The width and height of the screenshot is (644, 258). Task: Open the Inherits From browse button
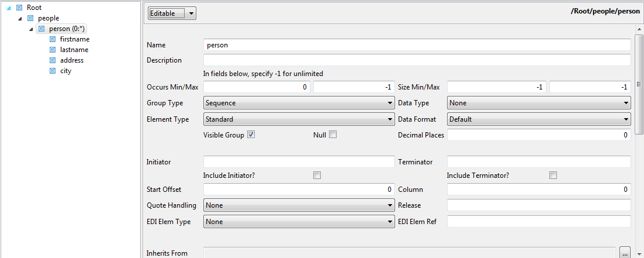click(x=625, y=253)
